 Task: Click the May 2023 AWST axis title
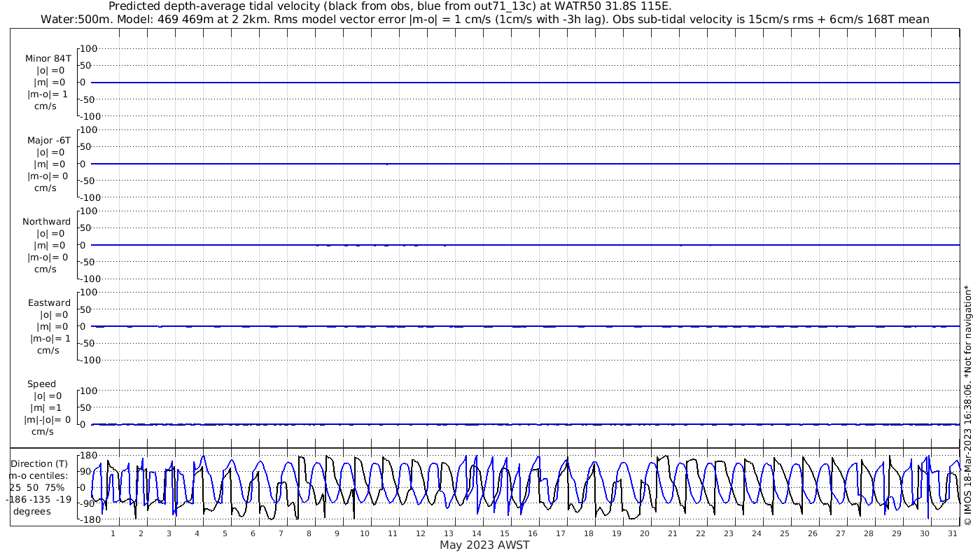click(x=484, y=545)
